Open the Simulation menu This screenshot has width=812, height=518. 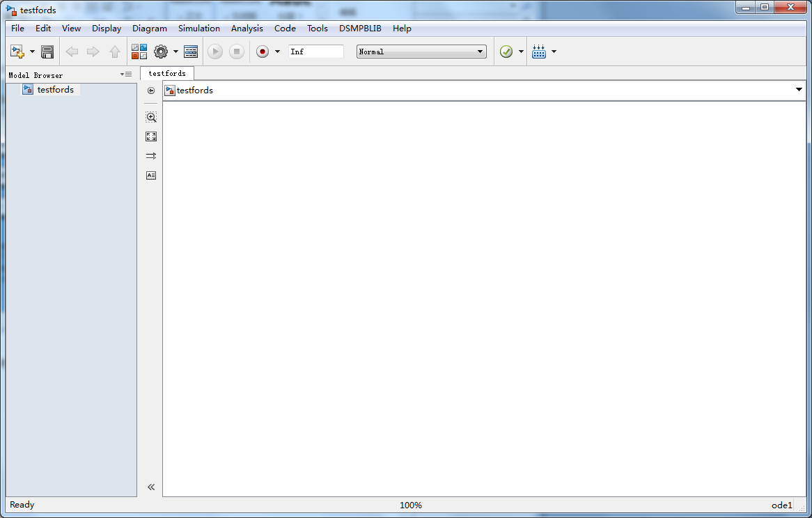click(199, 29)
